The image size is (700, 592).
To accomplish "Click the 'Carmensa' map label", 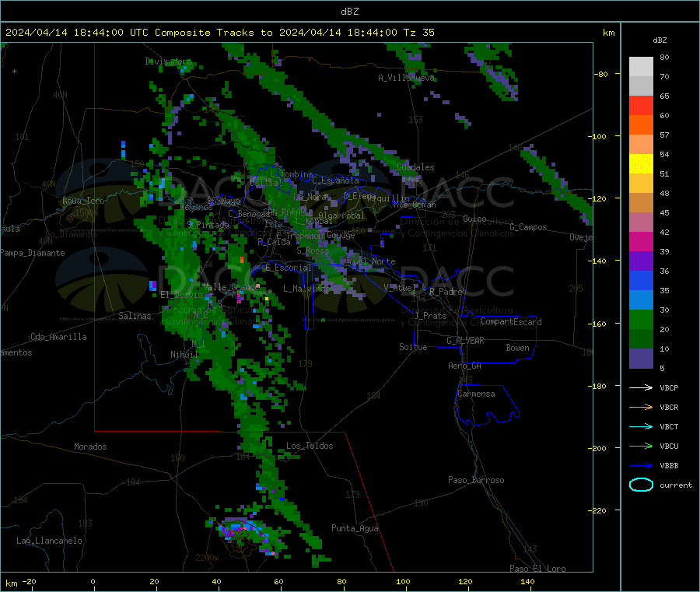I will [476, 394].
